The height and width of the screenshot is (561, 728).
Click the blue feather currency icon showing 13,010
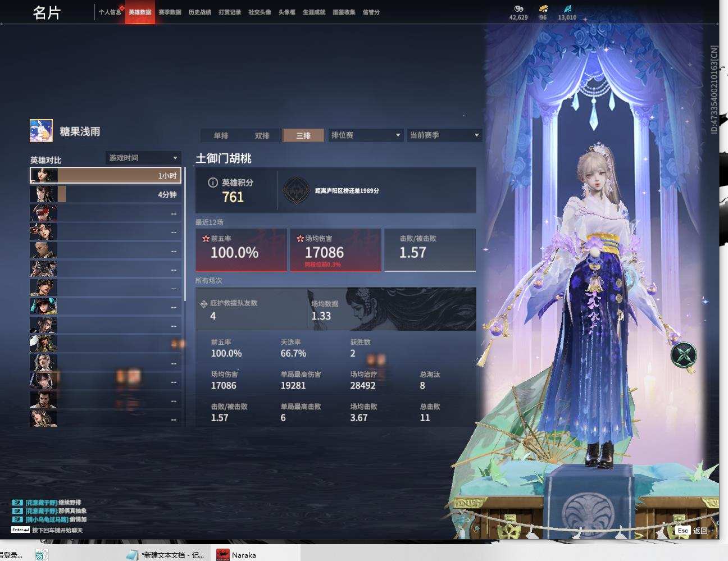click(567, 9)
